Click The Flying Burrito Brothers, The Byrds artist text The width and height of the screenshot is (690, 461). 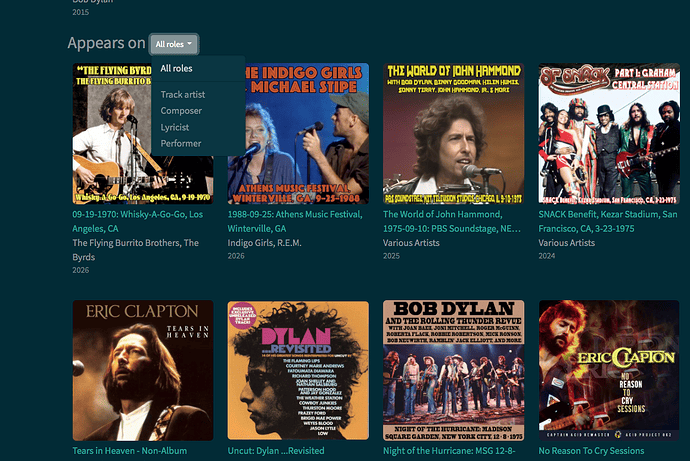pyautogui.click(x=136, y=250)
